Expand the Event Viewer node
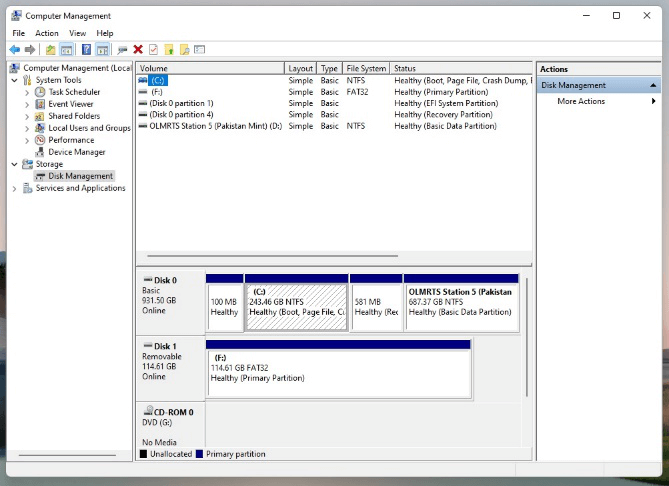The height and width of the screenshot is (486, 669). 27,104
